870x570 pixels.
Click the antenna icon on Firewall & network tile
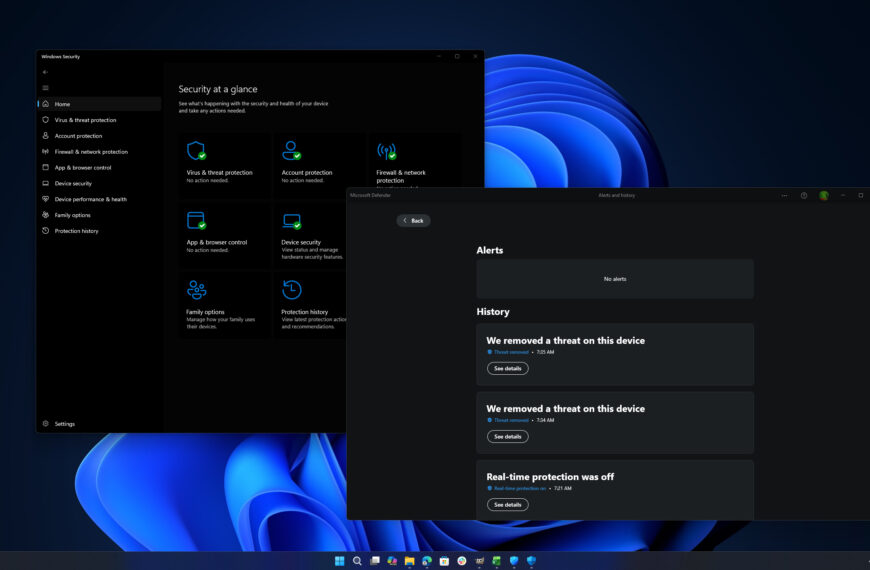point(387,151)
